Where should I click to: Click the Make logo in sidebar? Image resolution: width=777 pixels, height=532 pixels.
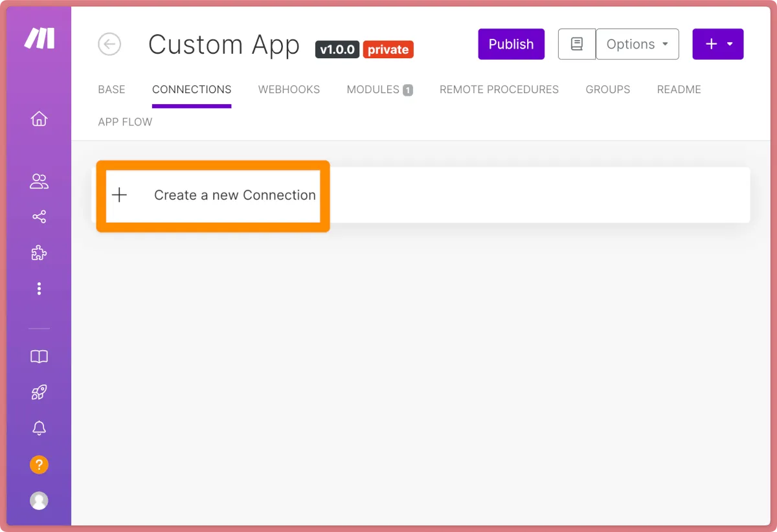pos(39,39)
